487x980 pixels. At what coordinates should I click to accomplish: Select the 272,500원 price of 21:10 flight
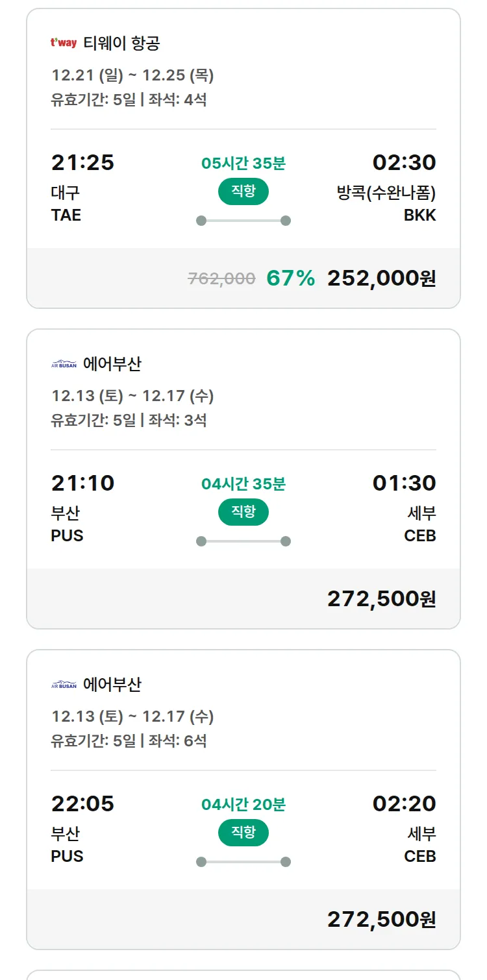381,598
